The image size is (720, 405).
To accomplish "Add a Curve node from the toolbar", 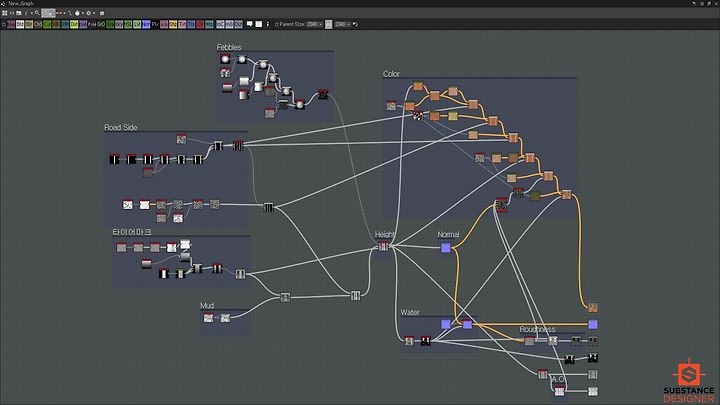I will (47, 24).
